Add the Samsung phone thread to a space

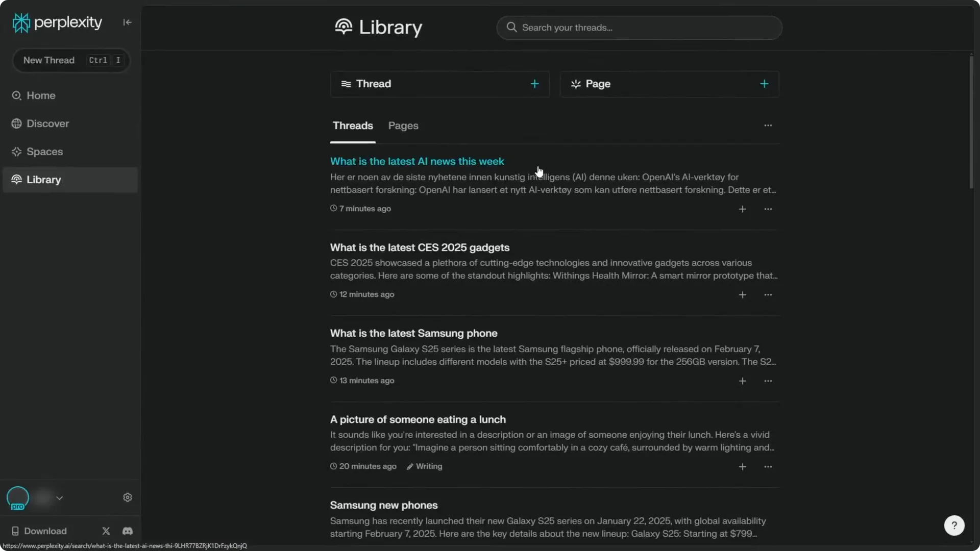(743, 381)
